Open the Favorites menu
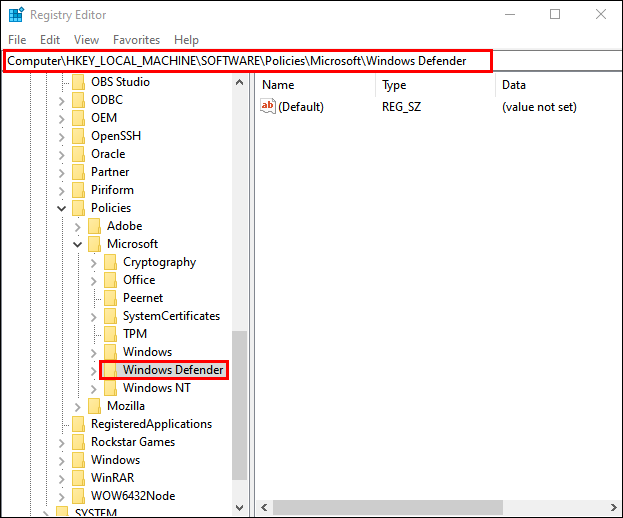Screen dimensions: 623x518 tap(136, 40)
